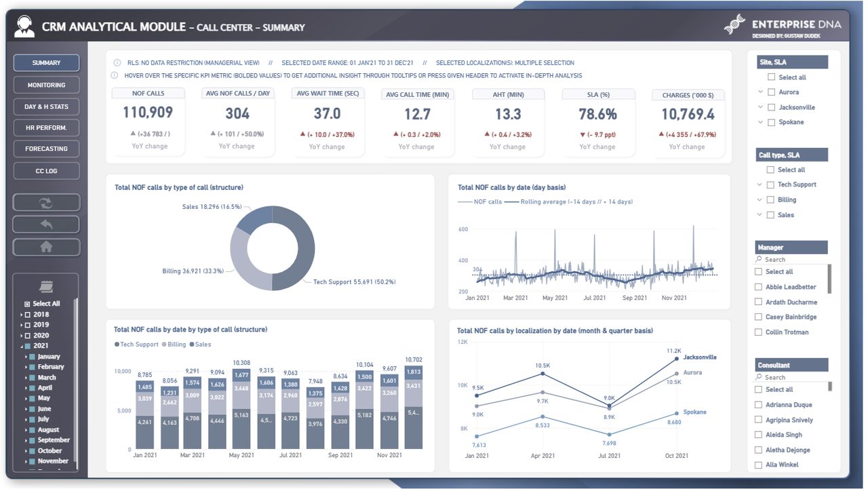The width and height of the screenshot is (868, 491).
Task: Toggle Select All in date tree
Action: coord(27,304)
